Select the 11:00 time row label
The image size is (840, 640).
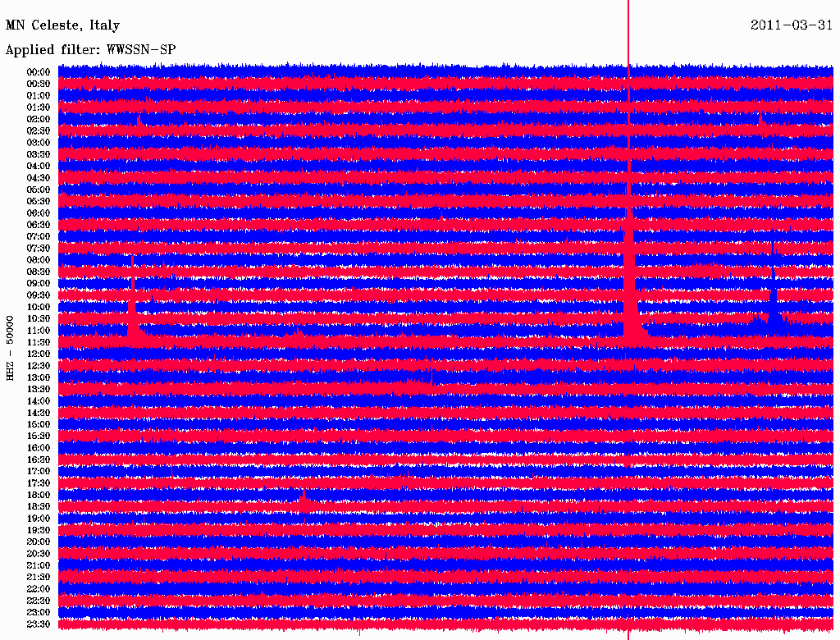[39, 330]
